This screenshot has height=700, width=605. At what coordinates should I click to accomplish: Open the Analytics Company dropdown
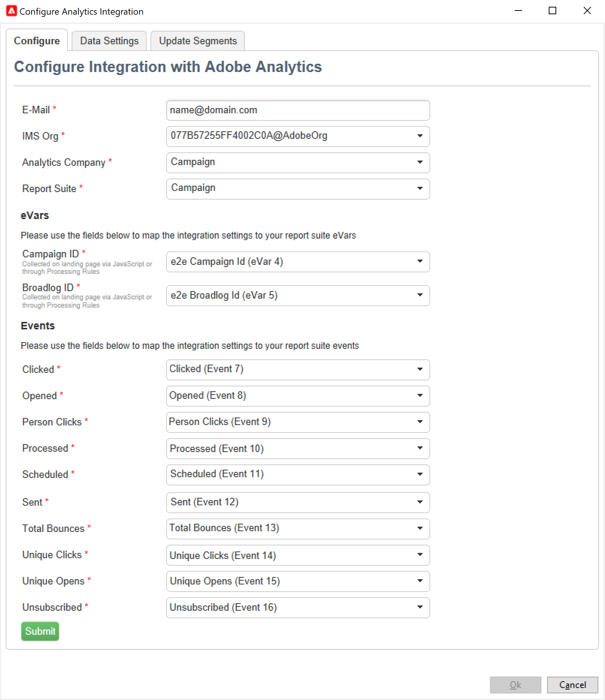(298, 162)
